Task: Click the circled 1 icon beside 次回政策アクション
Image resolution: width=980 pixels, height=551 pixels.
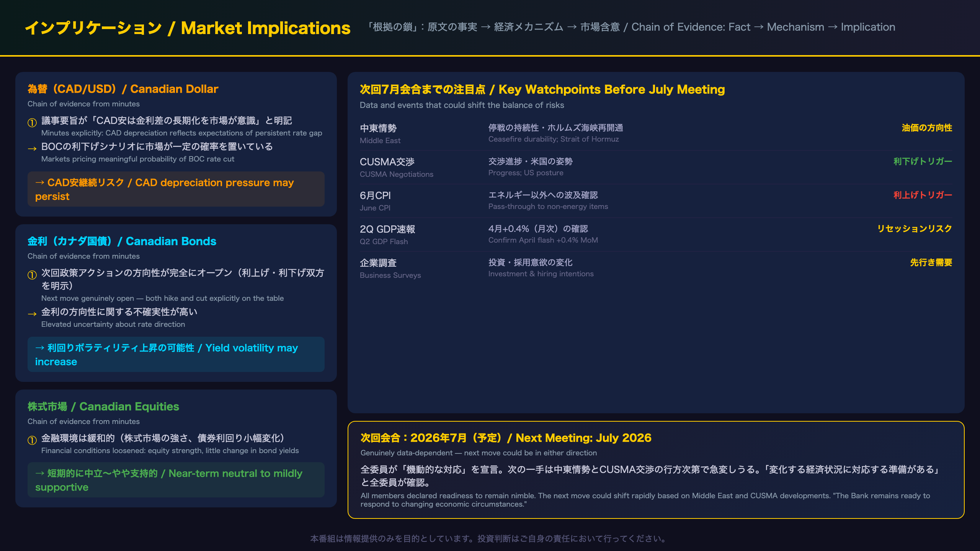Action: tap(32, 275)
